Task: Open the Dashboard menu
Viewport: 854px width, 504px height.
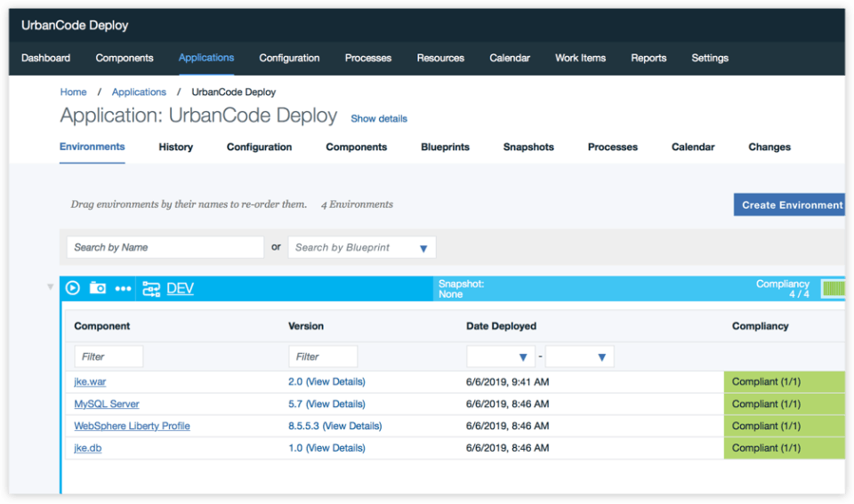Action: (x=45, y=58)
